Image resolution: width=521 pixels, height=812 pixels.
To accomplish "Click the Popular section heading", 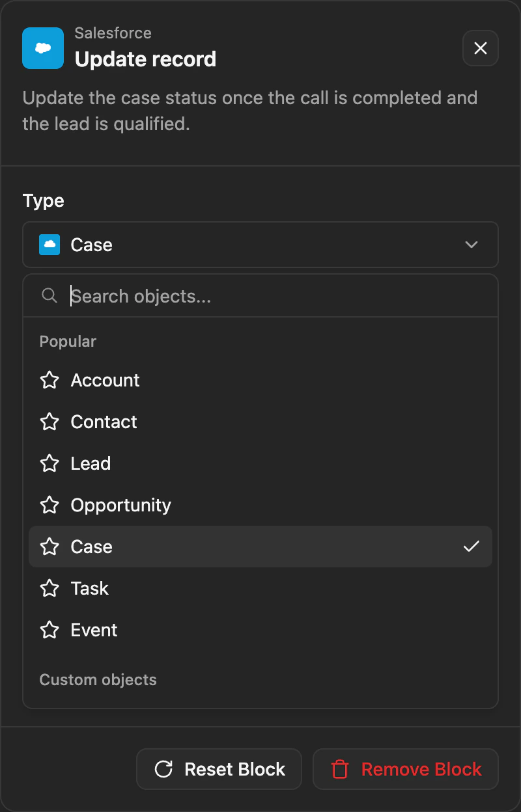I will [x=68, y=342].
